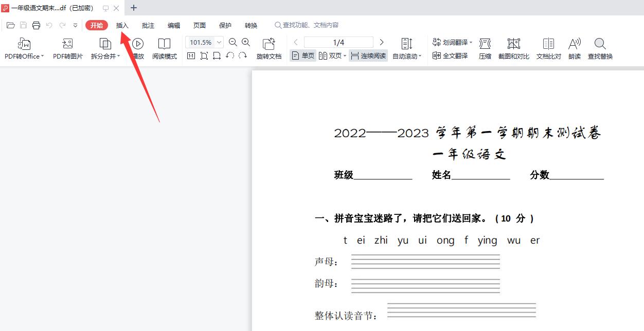644x331 pixels.
Task: Launch the 压缩 PDF compress tool
Action: pyautogui.click(x=485, y=49)
